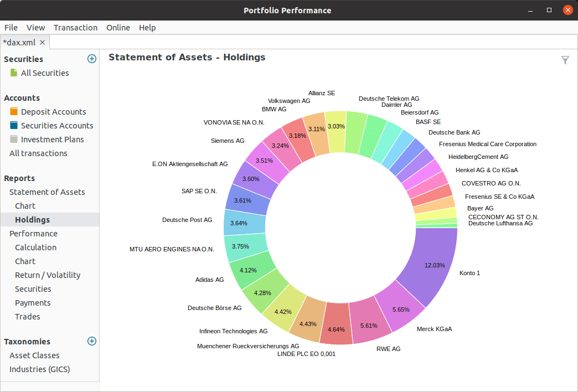Screen dimensions: 578x392
Task: Add a new taxonomy using the plus icon
Action: (x=91, y=341)
